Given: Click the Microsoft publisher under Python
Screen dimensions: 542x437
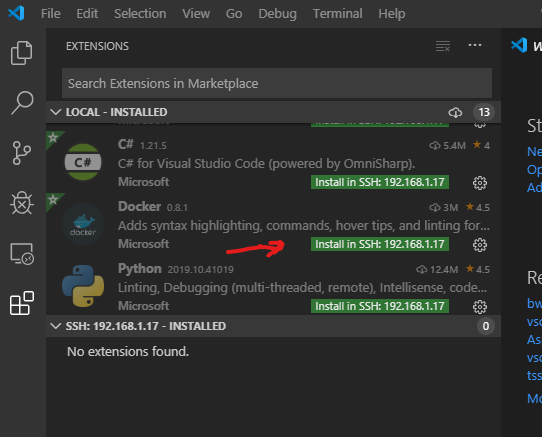Looking at the screenshot, I should click(x=143, y=306).
